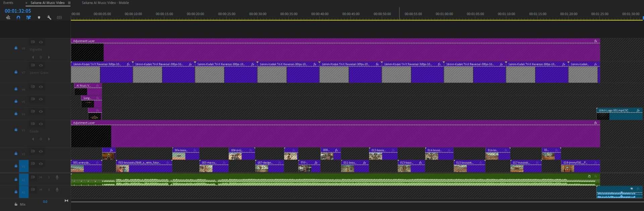Click the 00:00:30:00 mark on time ruler
The image size is (644, 211).
coord(258,14)
